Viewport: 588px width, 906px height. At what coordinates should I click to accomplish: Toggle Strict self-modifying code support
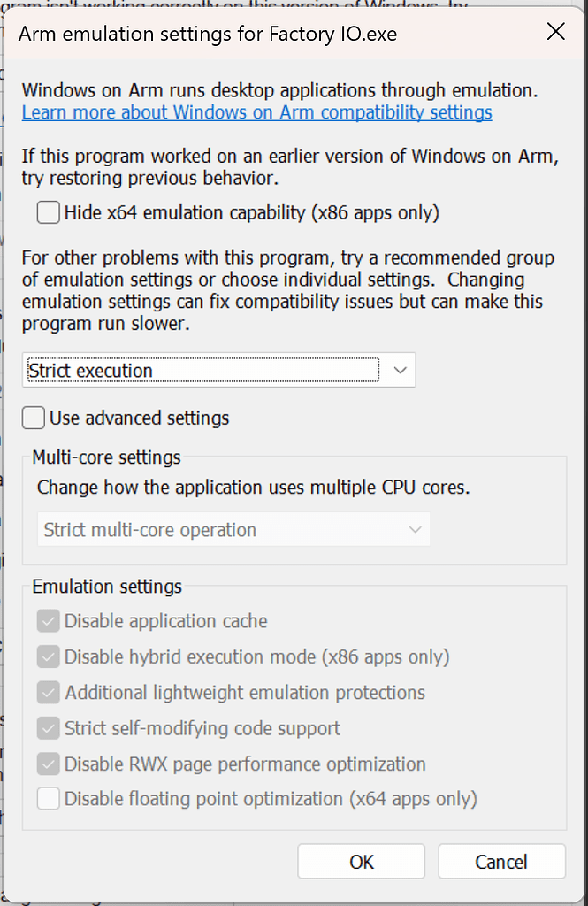[x=50, y=727]
